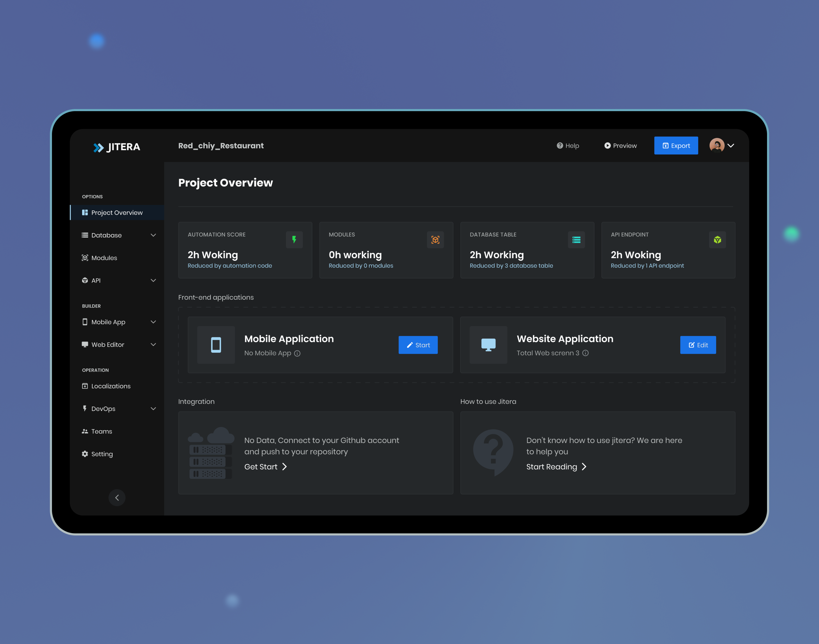Click info icon beside Total Web scrénn 3
The image size is (819, 644).
click(585, 353)
